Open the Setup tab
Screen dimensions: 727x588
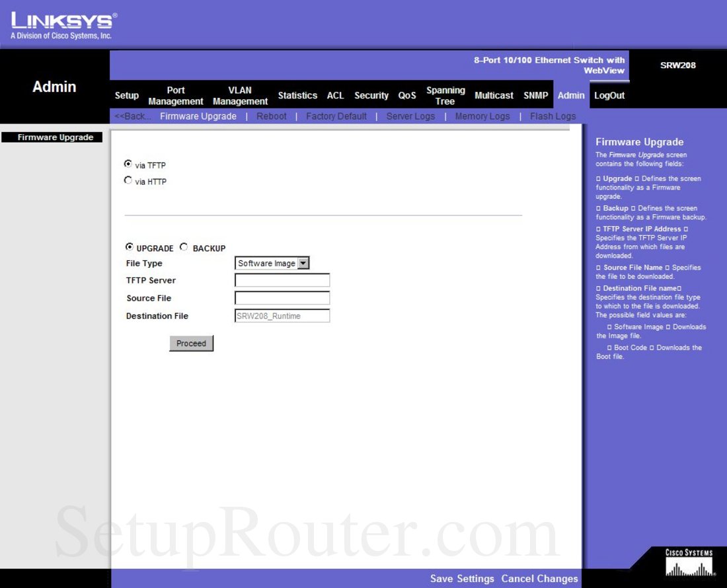127,95
